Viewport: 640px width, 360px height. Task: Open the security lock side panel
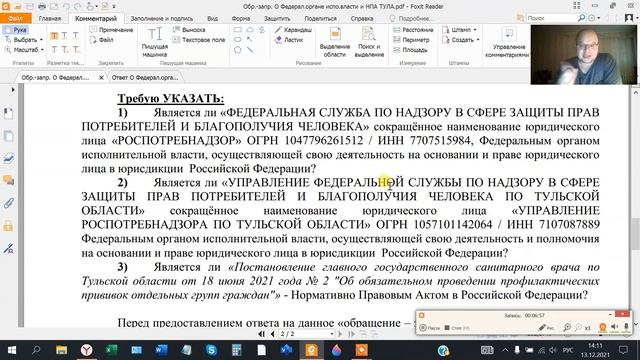pyautogui.click(x=8, y=225)
